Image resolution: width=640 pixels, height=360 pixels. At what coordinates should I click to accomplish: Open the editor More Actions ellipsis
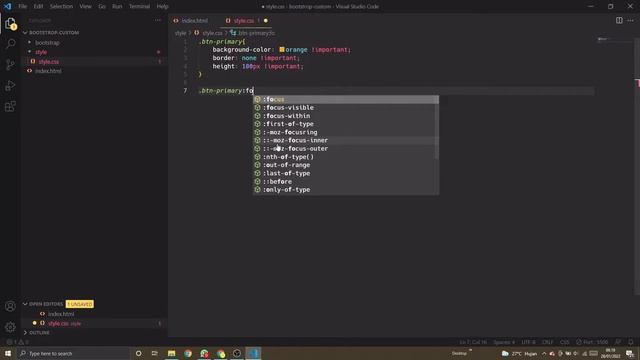click(x=631, y=20)
